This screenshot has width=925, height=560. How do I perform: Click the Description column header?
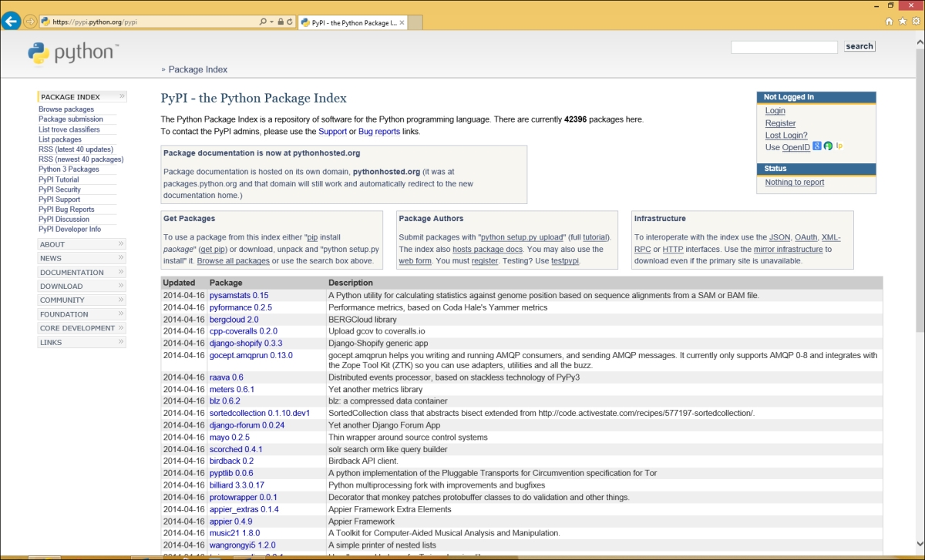coord(351,283)
